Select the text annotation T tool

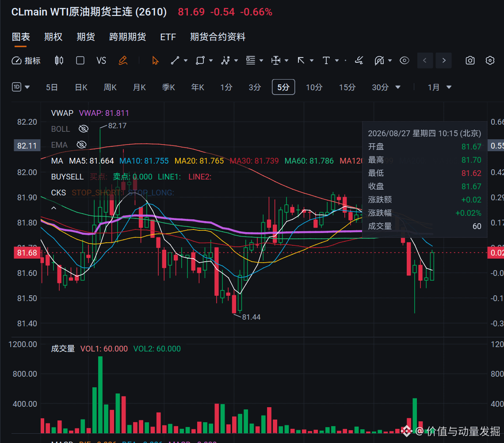point(326,61)
